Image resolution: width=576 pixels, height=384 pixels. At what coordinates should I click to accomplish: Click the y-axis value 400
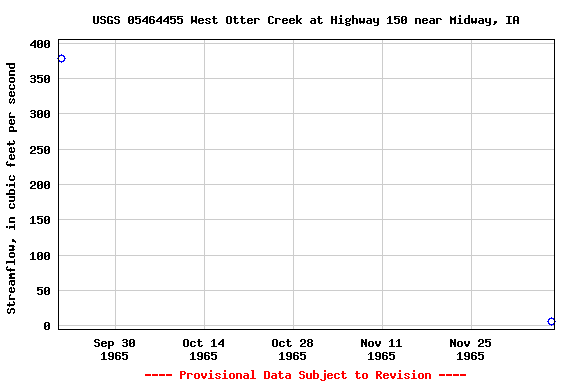[x=40, y=44]
